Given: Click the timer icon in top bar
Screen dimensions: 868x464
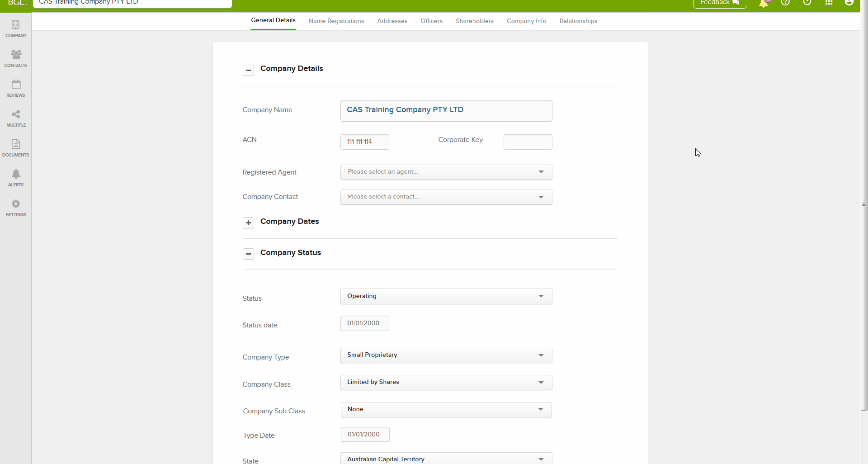Looking at the screenshot, I should coord(807,2).
